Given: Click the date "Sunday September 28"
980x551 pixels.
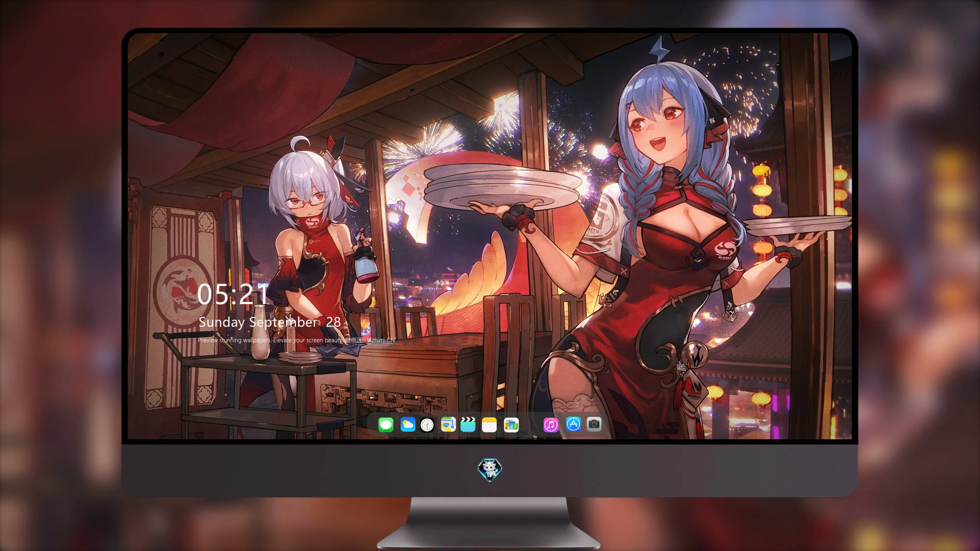Looking at the screenshot, I should pos(270,322).
